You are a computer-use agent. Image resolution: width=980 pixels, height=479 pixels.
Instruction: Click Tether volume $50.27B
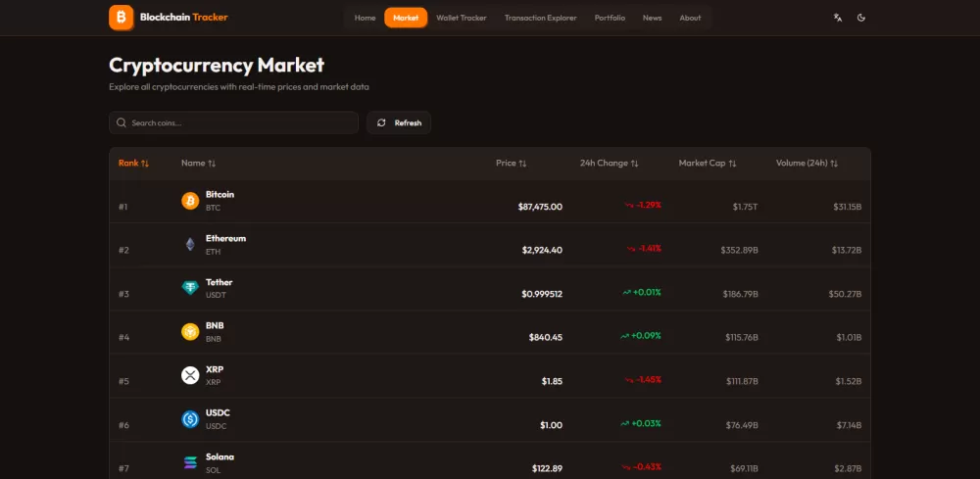coord(847,294)
